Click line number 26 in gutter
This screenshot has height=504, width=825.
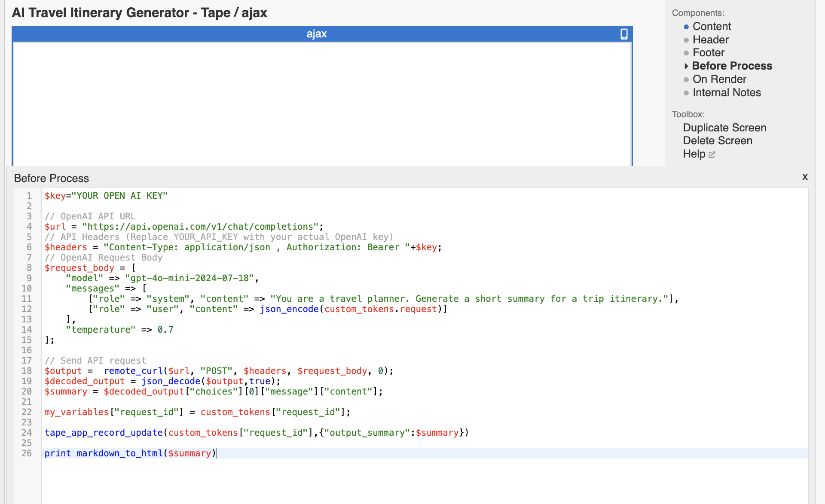pos(27,453)
